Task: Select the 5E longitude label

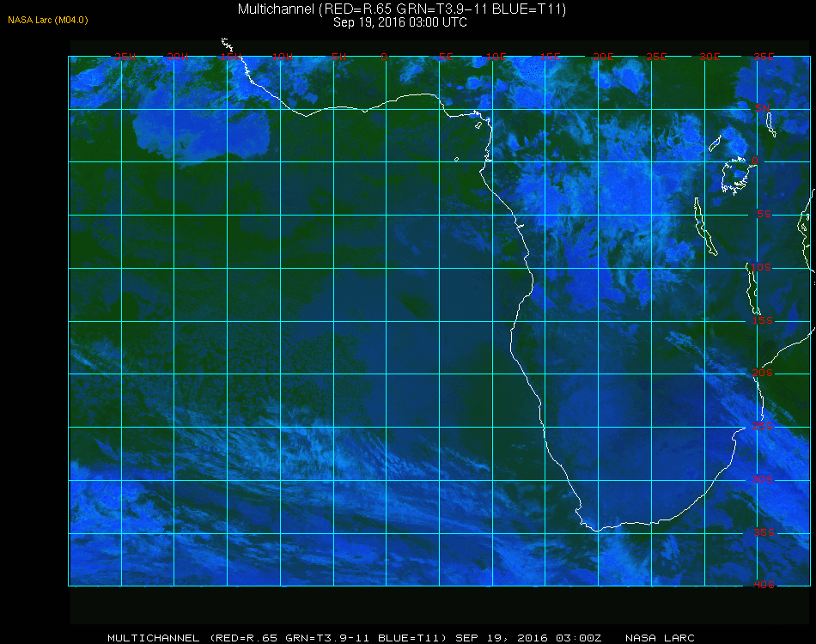Action: (x=446, y=57)
